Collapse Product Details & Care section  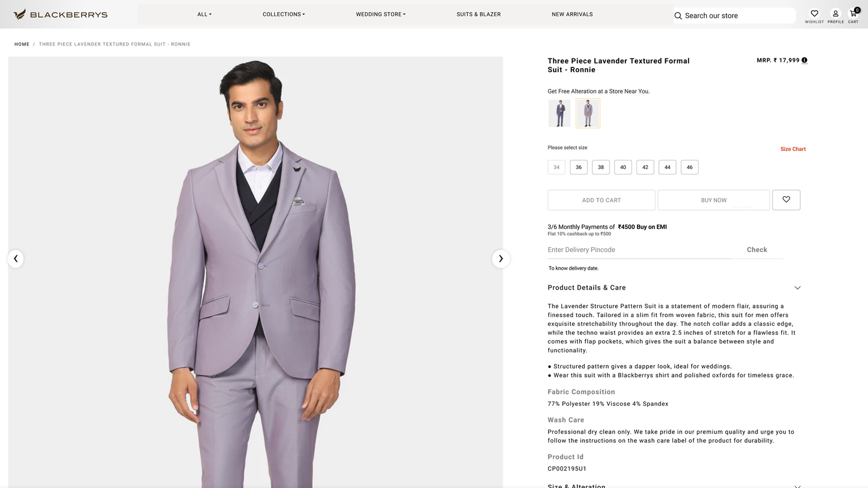point(797,288)
